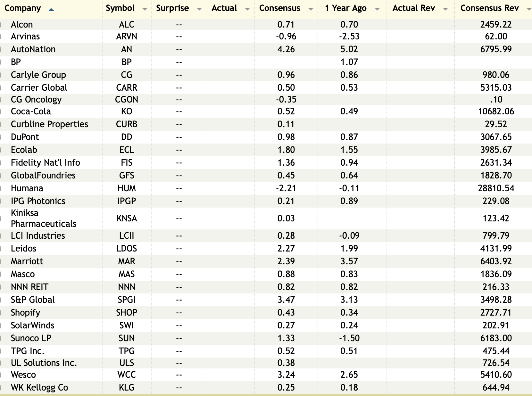Image resolution: width=532 pixels, height=396 pixels.
Task: Click the Consensus column sort arrow
Action: 311,9
